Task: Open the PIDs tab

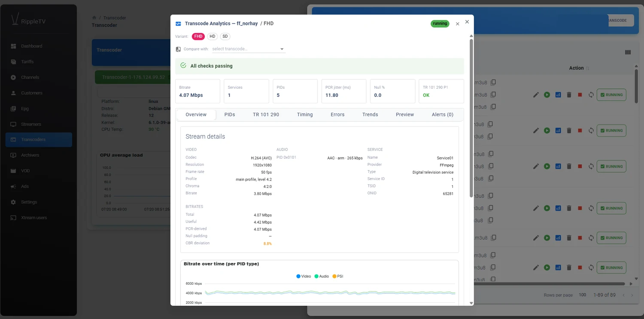Action: [x=230, y=114]
